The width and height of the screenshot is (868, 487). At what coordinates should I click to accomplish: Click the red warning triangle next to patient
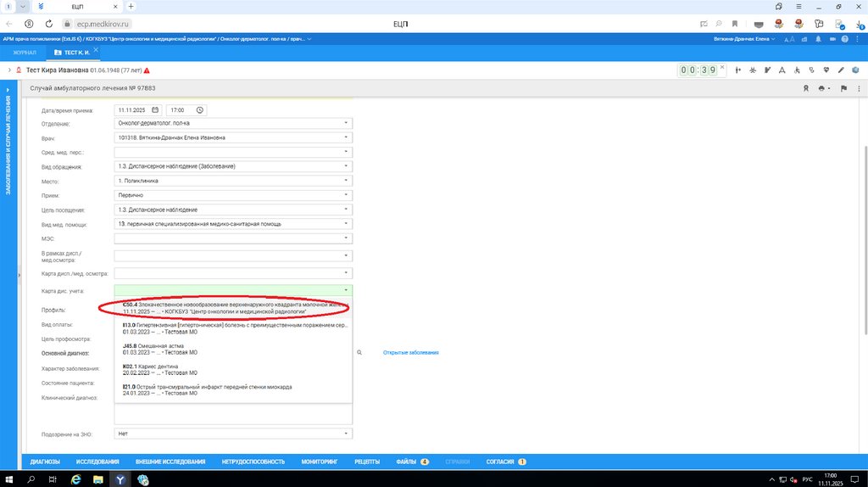(147, 70)
